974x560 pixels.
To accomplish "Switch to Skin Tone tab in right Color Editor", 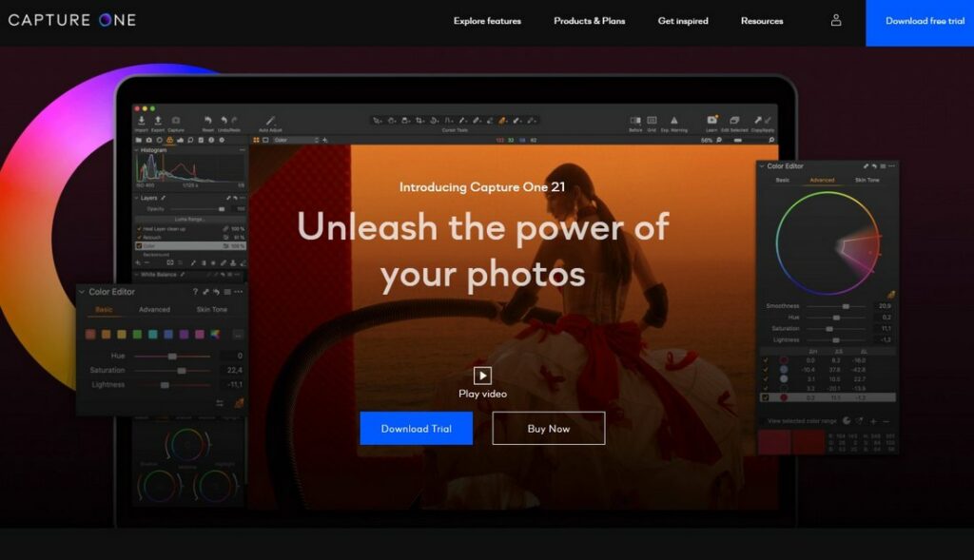I will [x=867, y=180].
